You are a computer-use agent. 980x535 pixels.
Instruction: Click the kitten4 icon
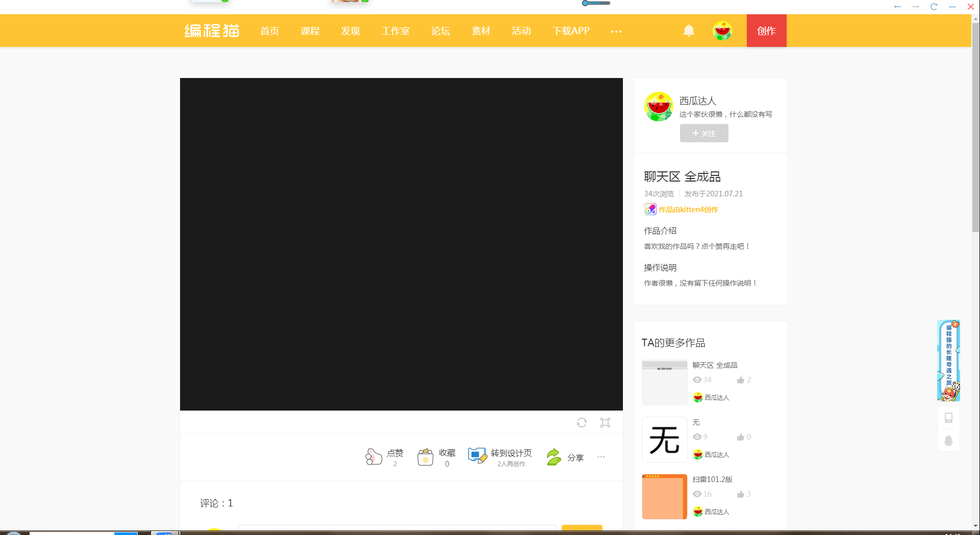point(650,209)
